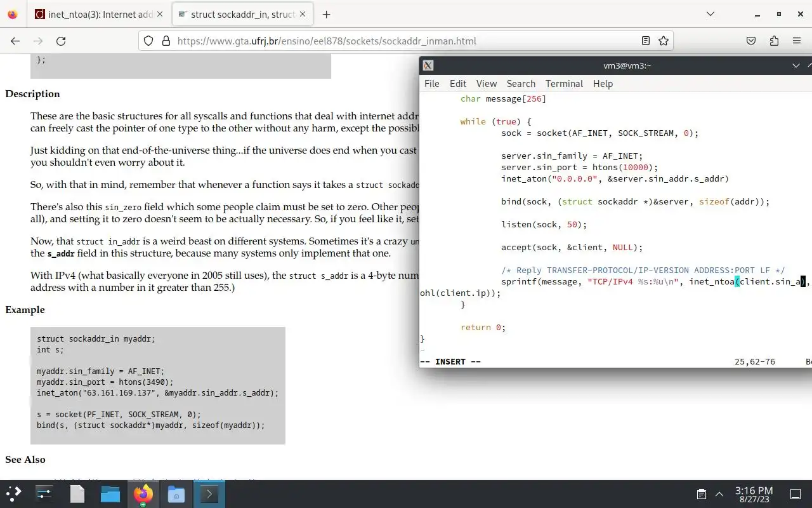Click the 'server.sin_port = htons(10000);' line
The image size is (812, 508).
click(x=579, y=168)
